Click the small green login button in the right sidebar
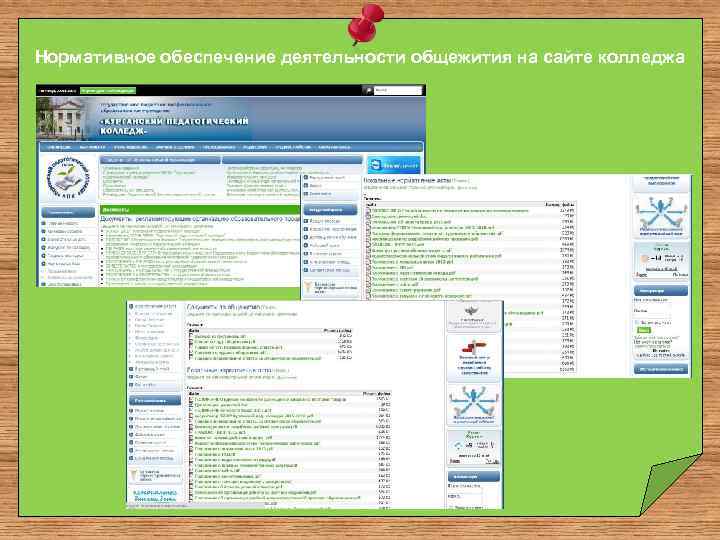 (x=644, y=330)
